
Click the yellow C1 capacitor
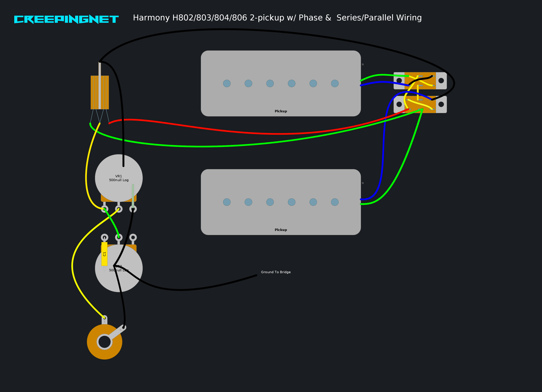pyautogui.click(x=104, y=254)
